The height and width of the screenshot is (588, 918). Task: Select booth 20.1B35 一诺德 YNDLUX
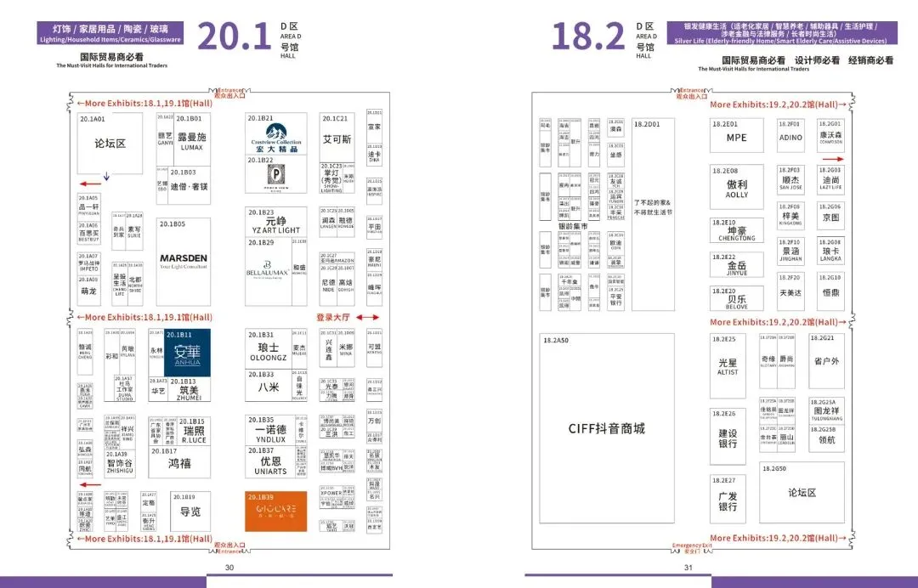[x=270, y=430]
